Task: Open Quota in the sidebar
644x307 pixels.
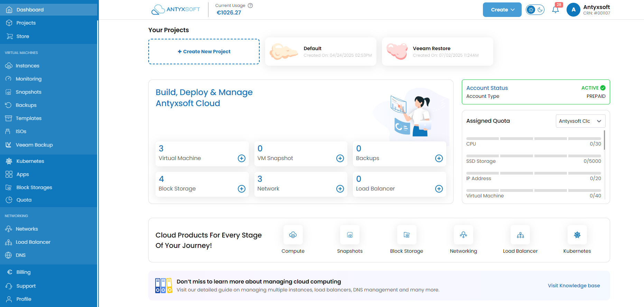Action: (x=48, y=200)
